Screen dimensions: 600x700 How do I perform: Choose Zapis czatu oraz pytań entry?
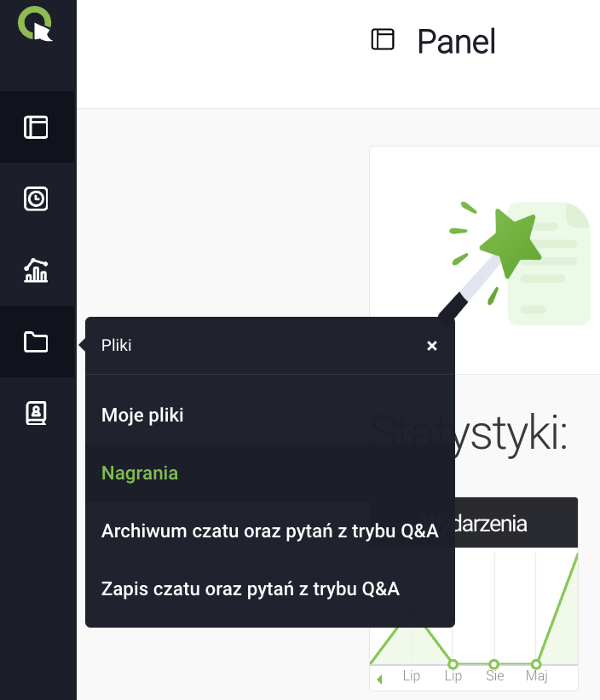251,589
